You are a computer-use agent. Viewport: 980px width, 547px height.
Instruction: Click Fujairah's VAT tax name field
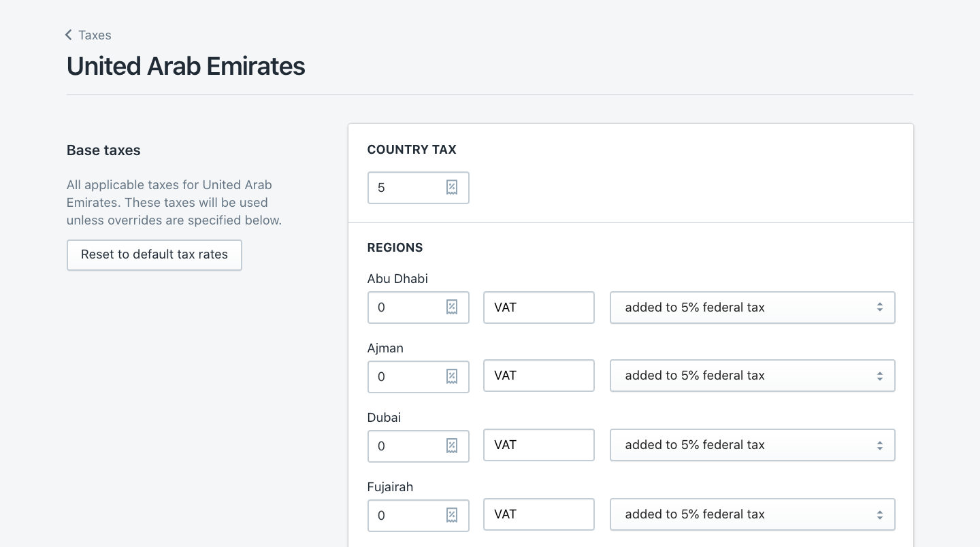click(538, 514)
